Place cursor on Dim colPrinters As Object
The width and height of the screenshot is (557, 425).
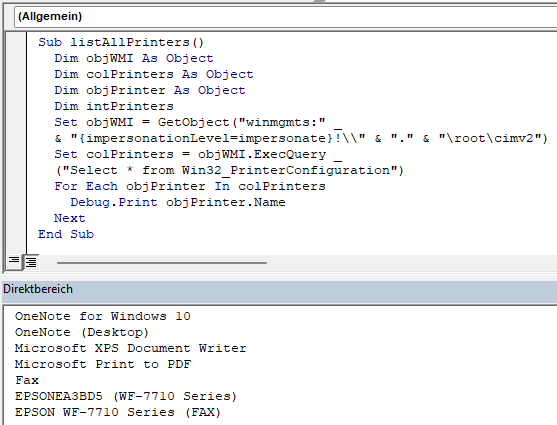(x=154, y=74)
